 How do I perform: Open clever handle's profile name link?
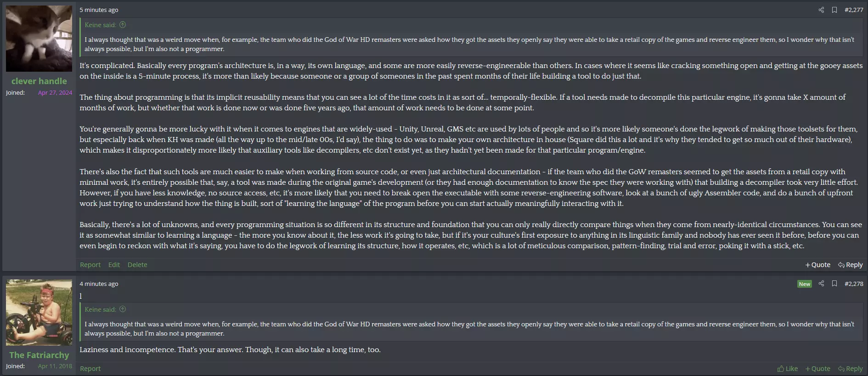click(39, 81)
